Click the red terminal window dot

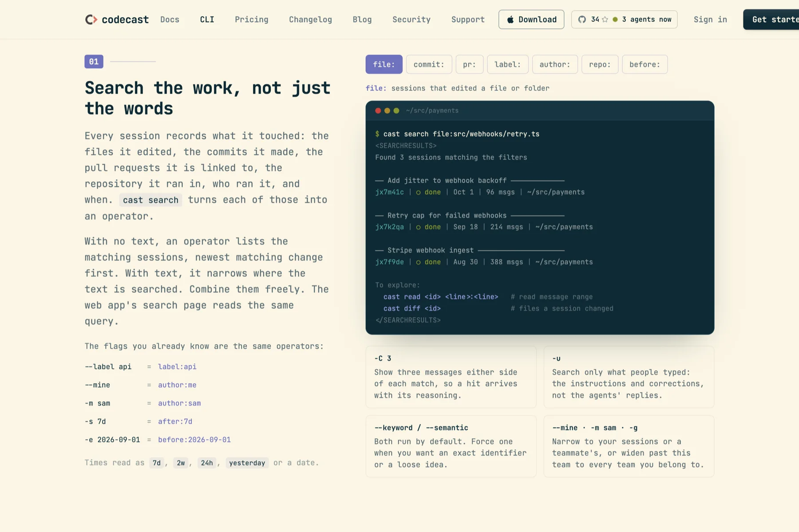(378, 110)
